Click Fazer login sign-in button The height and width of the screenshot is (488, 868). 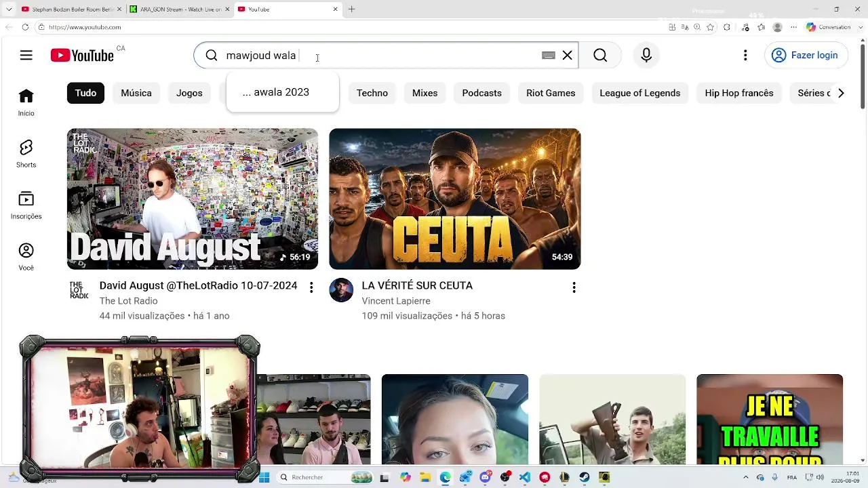coord(805,56)
